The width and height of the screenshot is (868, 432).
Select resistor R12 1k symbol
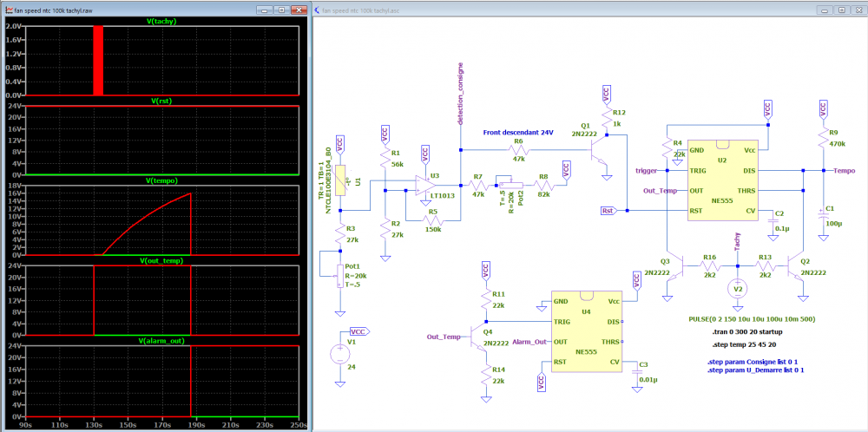coord(608,118)
